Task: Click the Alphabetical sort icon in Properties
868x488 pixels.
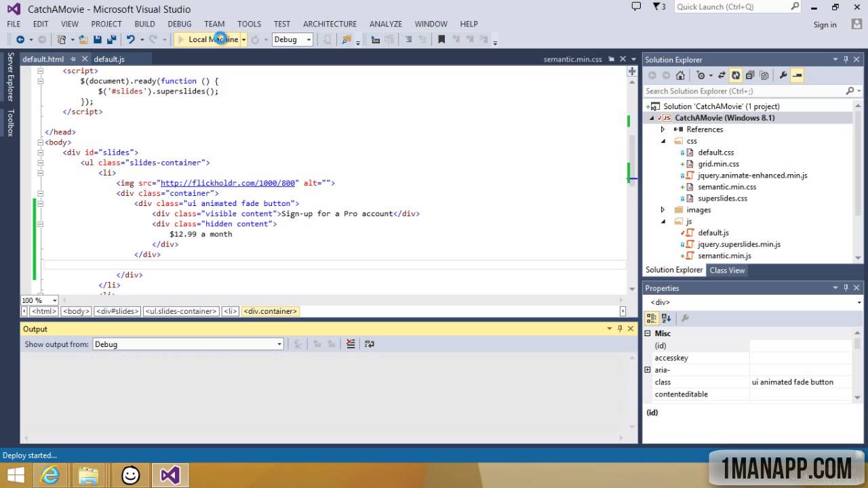Action: coord(666,318)
